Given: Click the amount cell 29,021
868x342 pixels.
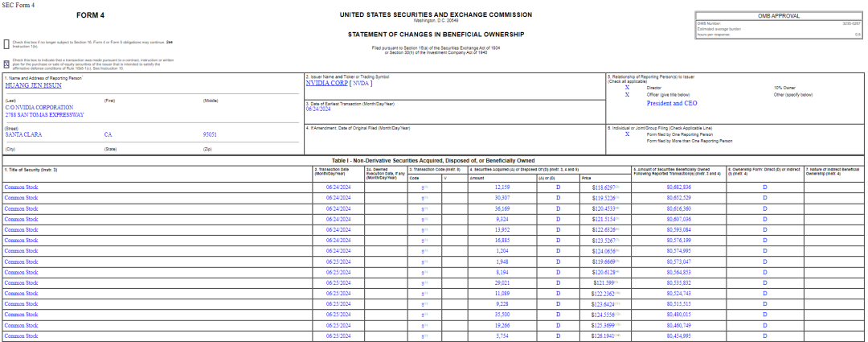Looking at the screenshot, I should [502, 282].
